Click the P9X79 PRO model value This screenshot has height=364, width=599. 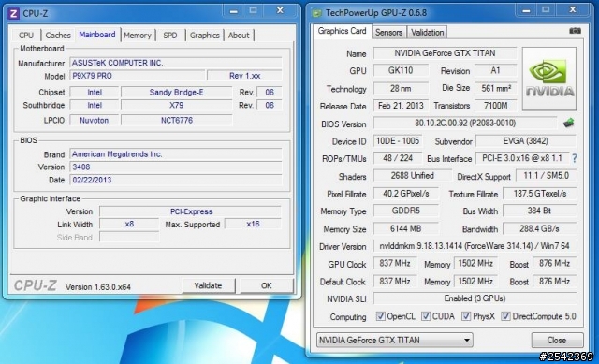point(138,76)
